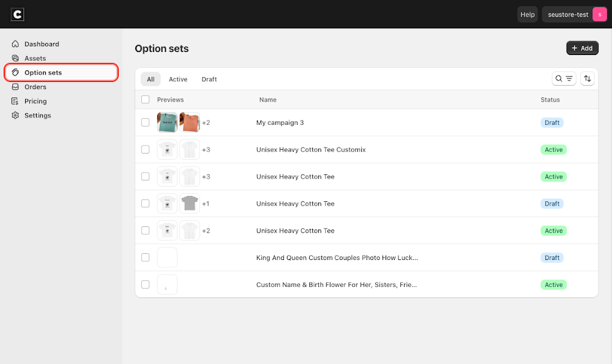Click the Settings gear icon
The image size is (612, 364).
click(15, 115)
